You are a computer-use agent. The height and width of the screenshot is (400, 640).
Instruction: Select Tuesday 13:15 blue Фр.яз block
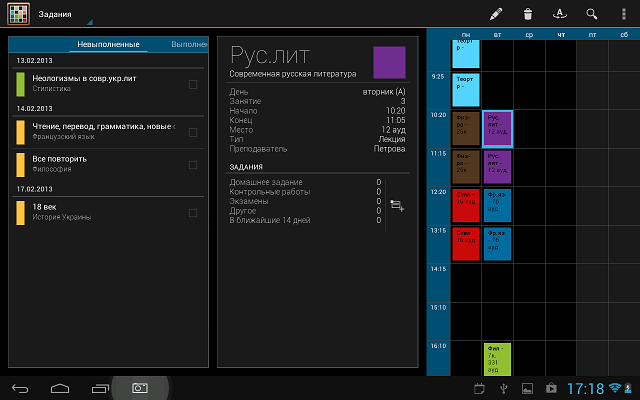coord(498,244)
